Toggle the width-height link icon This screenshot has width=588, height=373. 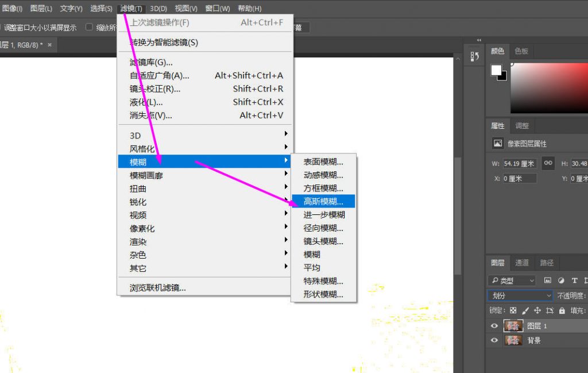click(x=548, y=163)
